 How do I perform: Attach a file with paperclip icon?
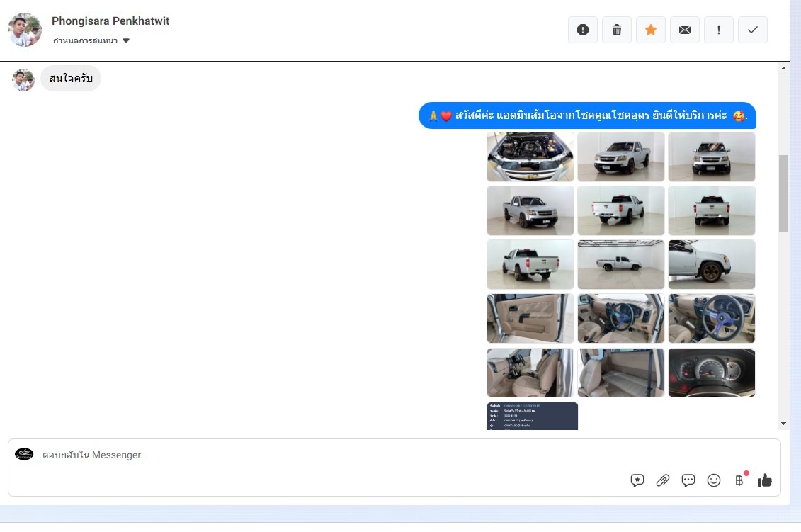tap(663, 480)
